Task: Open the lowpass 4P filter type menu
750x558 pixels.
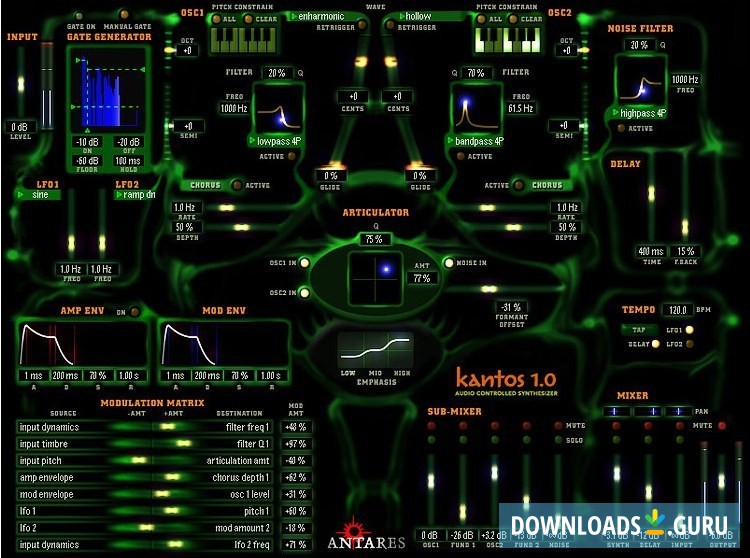Action: click(x=276, y=141)
